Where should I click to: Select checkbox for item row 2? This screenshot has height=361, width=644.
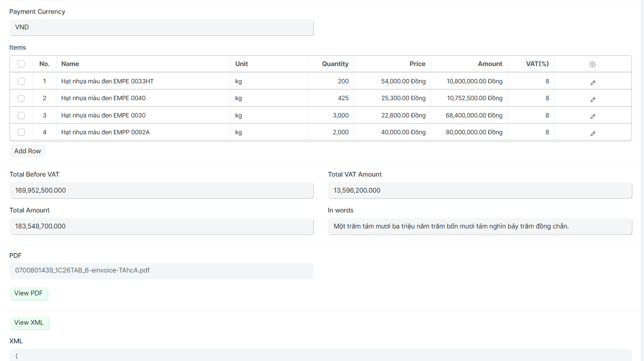[21, 98]
